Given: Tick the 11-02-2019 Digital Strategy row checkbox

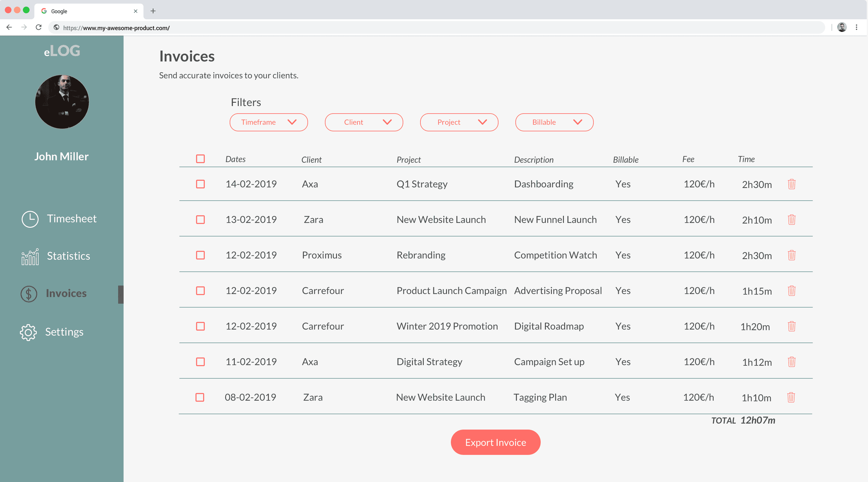Looking at the screenshot, I should click(200, 362).
